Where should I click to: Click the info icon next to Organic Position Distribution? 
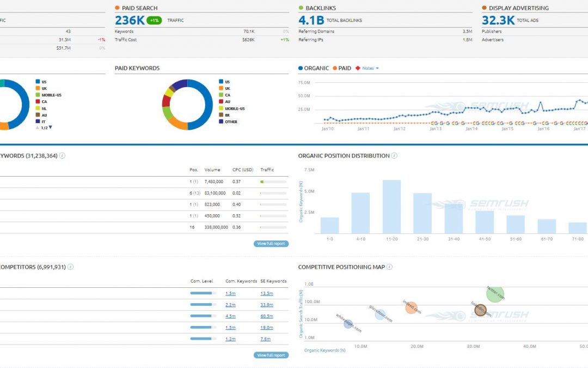394,155
